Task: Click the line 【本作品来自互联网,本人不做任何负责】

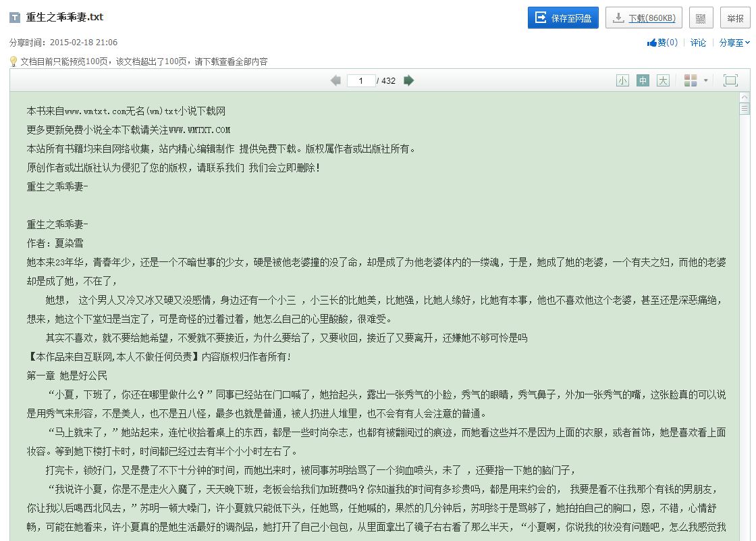Action: (x=159, y=357)
